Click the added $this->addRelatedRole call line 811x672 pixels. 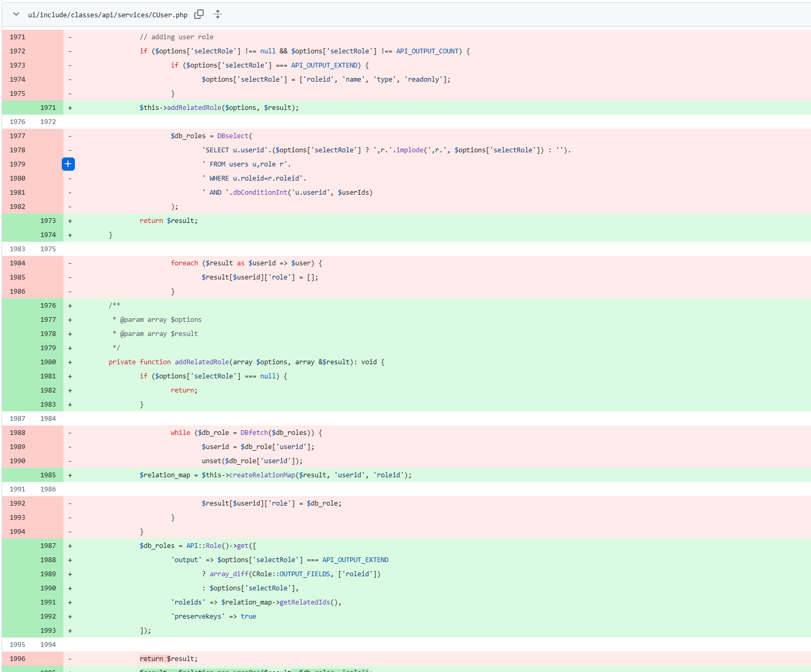tap(219, 108)
